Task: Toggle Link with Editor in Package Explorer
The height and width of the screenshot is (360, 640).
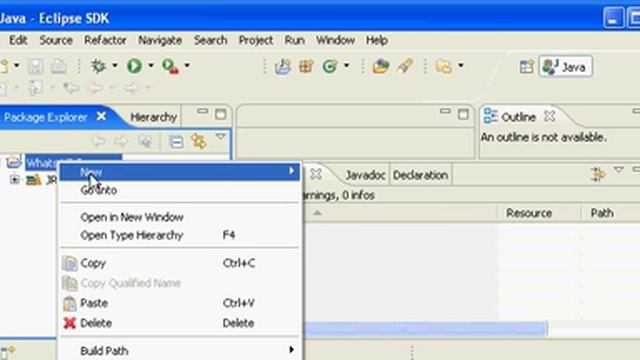Action: pos(199,142)
